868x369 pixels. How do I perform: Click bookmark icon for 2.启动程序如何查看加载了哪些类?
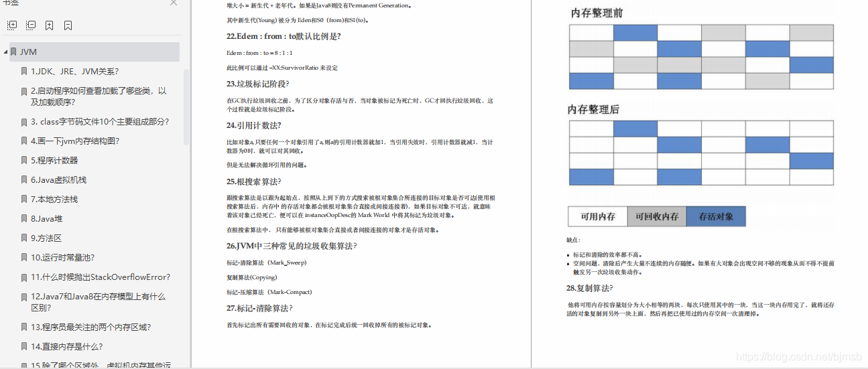pyautogui.click(x=24, y=90)
